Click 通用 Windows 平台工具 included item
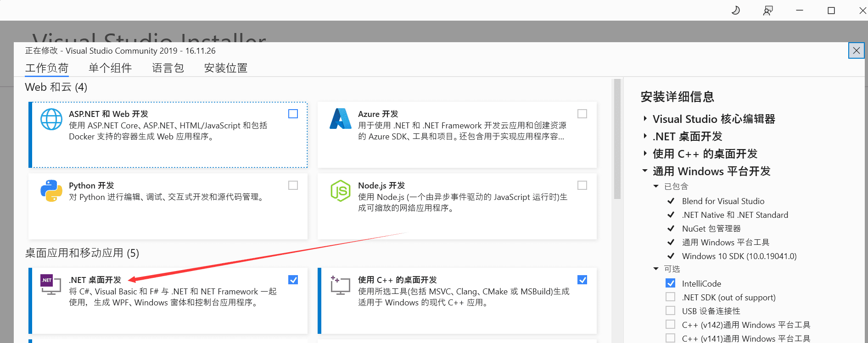The image size is (868, 343). click(x=726, y=242)
